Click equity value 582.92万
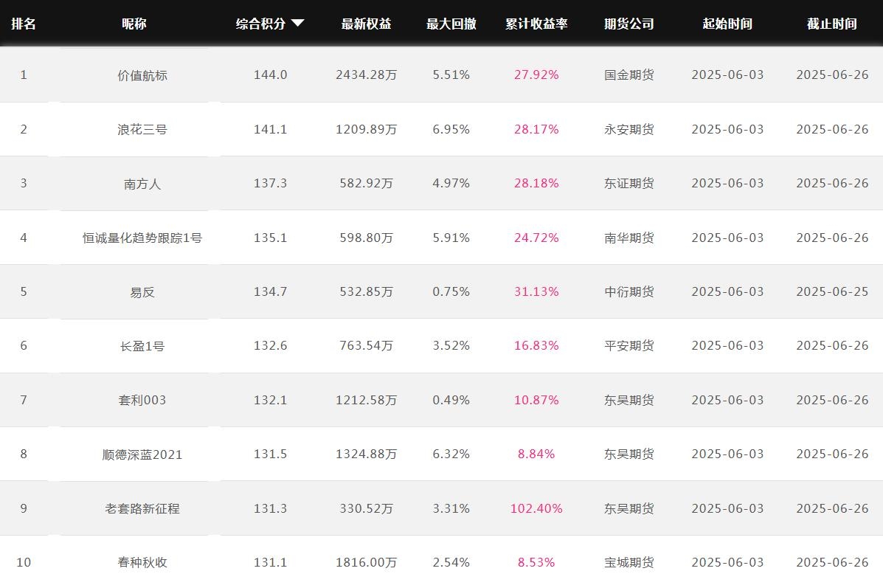 (366, 184)
